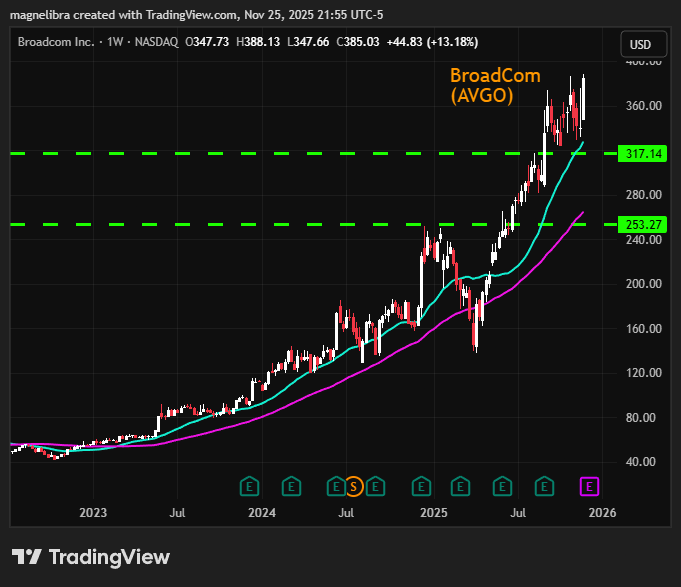Click the last green earnings E icon before the purple one
This screenshot has width=681, height=587.
[544, 486]
